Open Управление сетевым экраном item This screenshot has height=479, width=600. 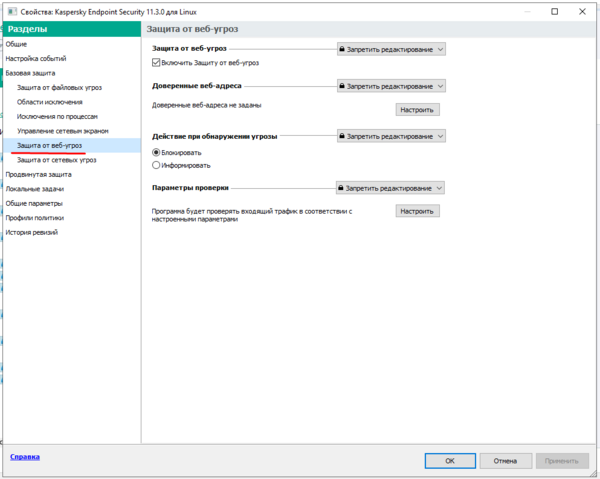click(x=63, y=131)
